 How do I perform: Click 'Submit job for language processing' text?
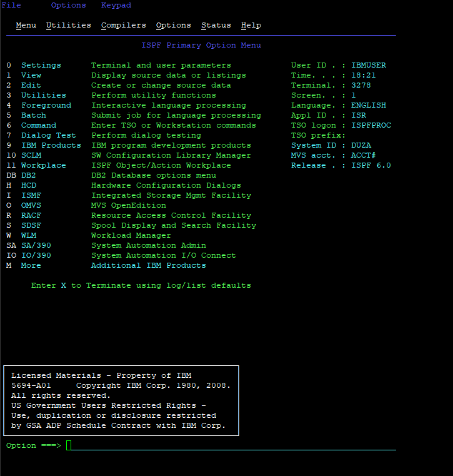(x=176, y=115)
